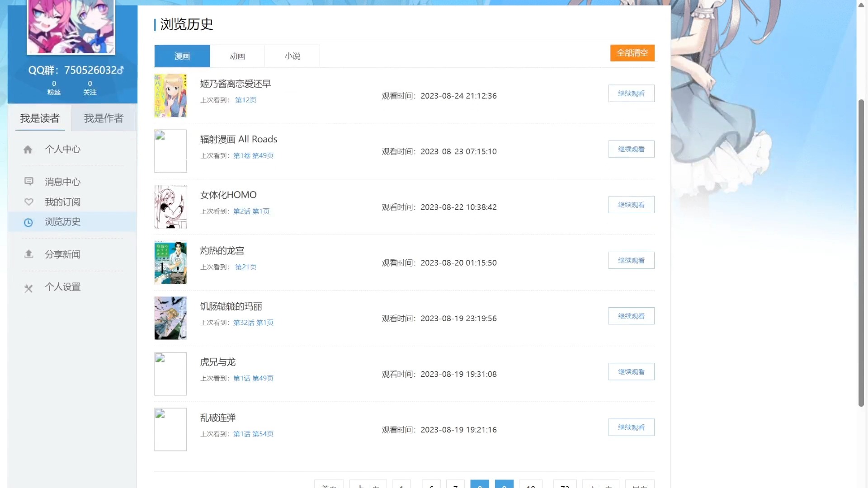Viewport: 868px width, 488px height.
Task: Click 第2话 第1页 link under 女体化HOMO
Action: 251,211
